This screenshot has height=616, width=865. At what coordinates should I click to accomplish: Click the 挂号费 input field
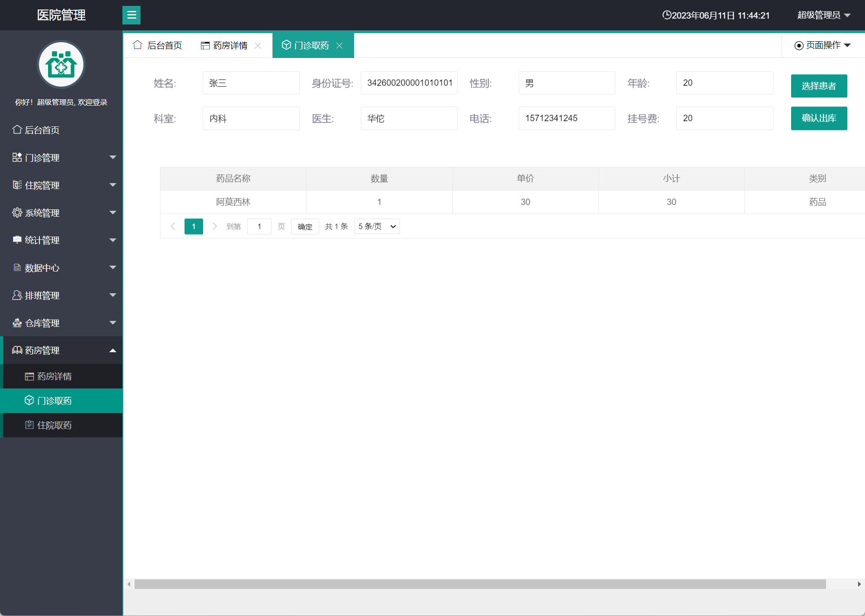point(724,118)
